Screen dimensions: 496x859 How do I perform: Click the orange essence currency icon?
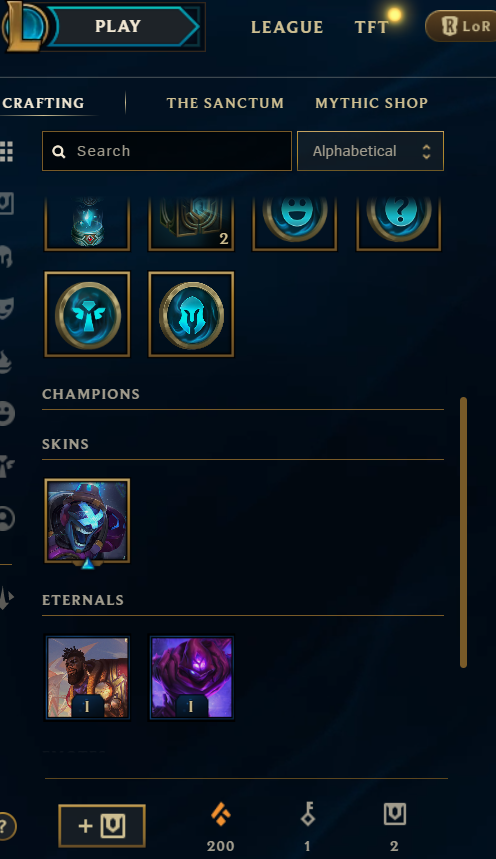[221, 815]
